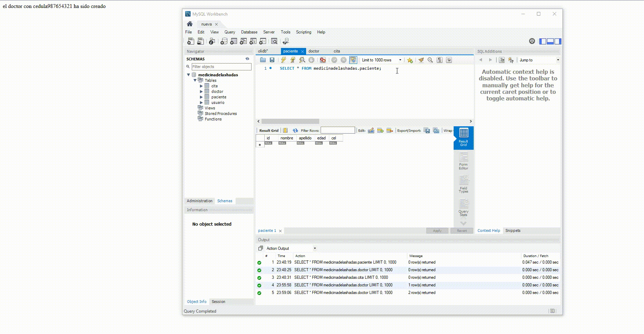644x334 pixels.
Task: Type in the Filter Rows field
Action: (338, 130)
